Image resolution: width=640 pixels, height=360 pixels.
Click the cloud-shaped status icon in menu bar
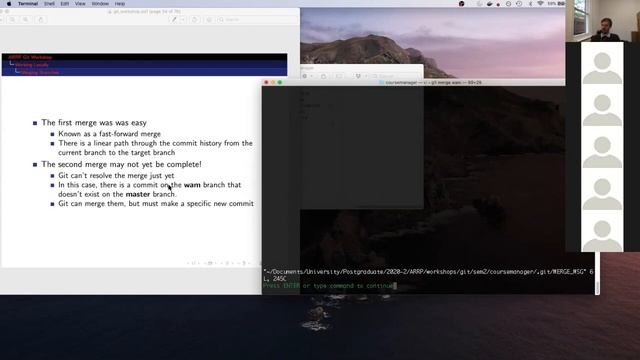(x=489, y=4)
